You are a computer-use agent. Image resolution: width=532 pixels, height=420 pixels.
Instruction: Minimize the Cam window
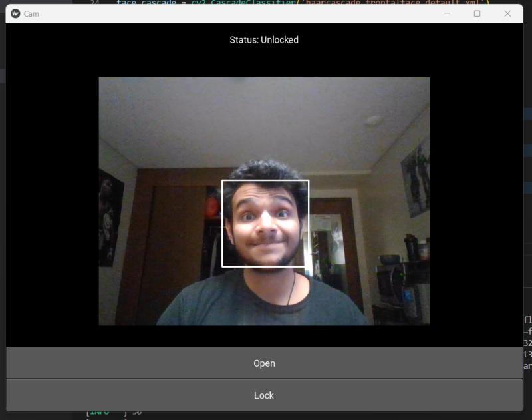pos(447,13)
